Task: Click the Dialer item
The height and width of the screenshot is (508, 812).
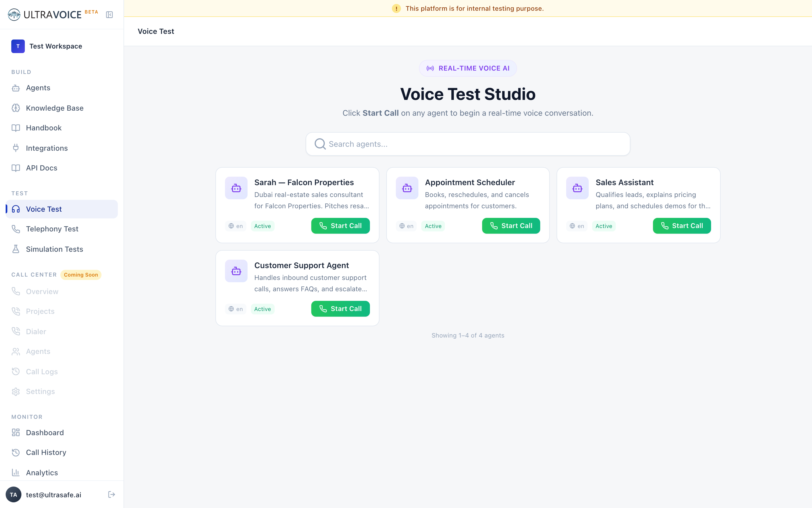Action: pos(62,332)
